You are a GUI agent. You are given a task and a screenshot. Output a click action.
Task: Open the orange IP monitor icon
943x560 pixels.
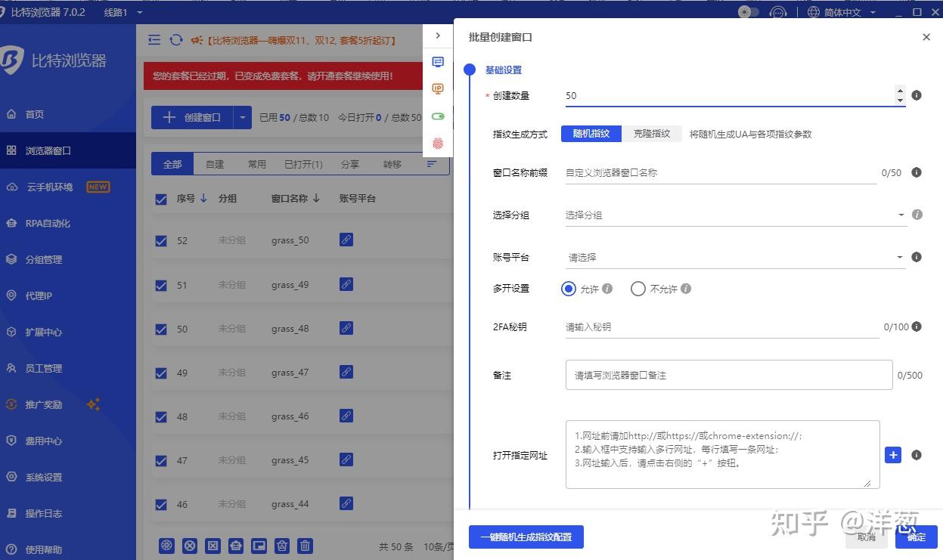(438, 89)
